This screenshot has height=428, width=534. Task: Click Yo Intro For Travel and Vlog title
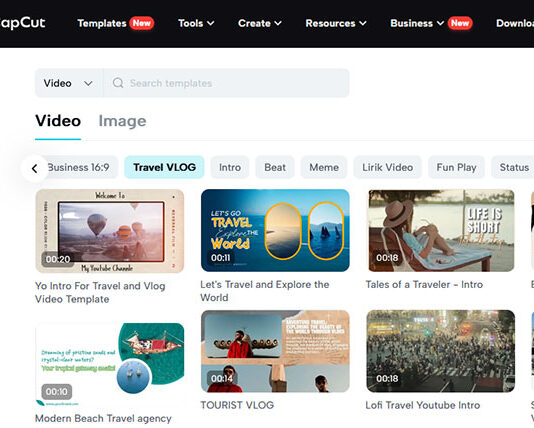(x=100, y=292)
